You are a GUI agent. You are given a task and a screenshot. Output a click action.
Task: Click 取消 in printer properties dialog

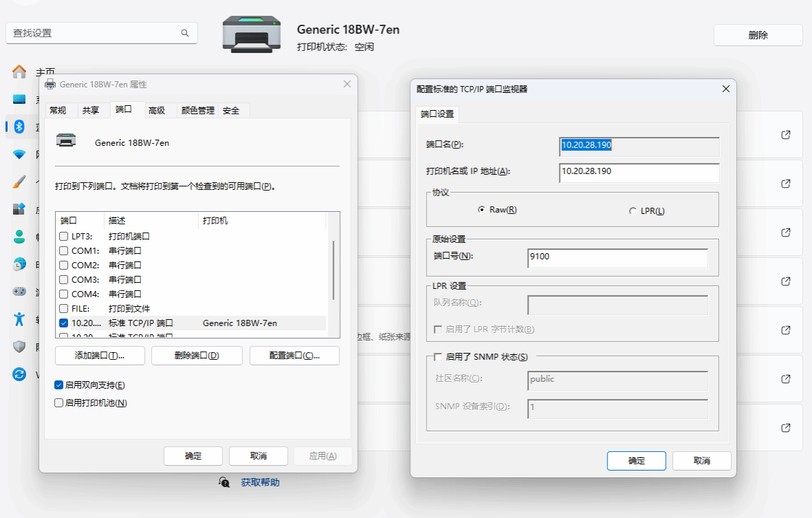(259, 456)
